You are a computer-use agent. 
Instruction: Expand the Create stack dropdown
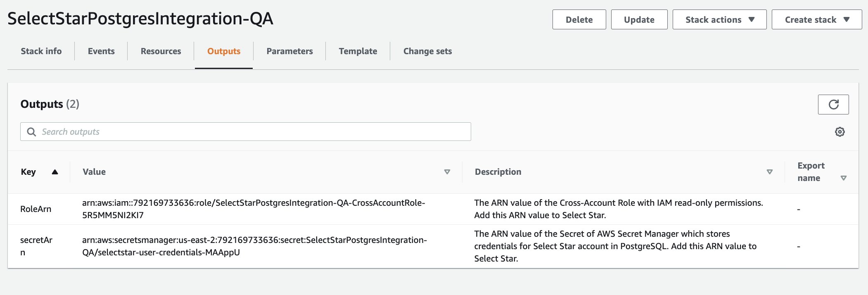[817, 20]
